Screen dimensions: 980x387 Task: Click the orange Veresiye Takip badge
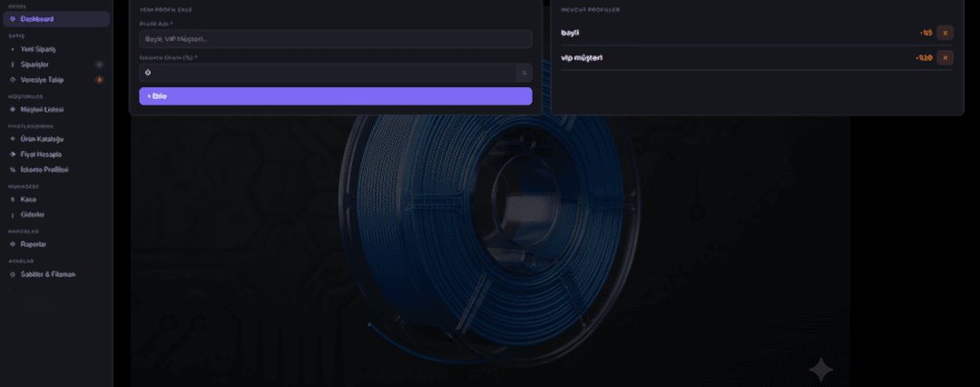(99, 80)
